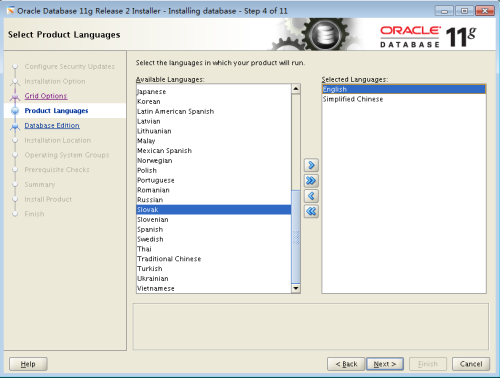Click the Available Languages scrollbar thumb

[x=296, y=237]
